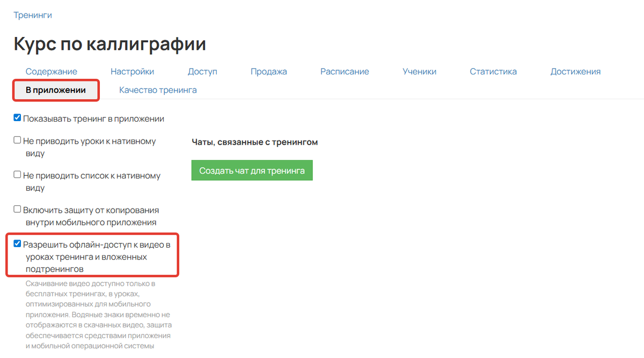Screen dimensions: 644x358
Task: View the Статистика tab
Action: pyautogui.click(x=493, y=71)
